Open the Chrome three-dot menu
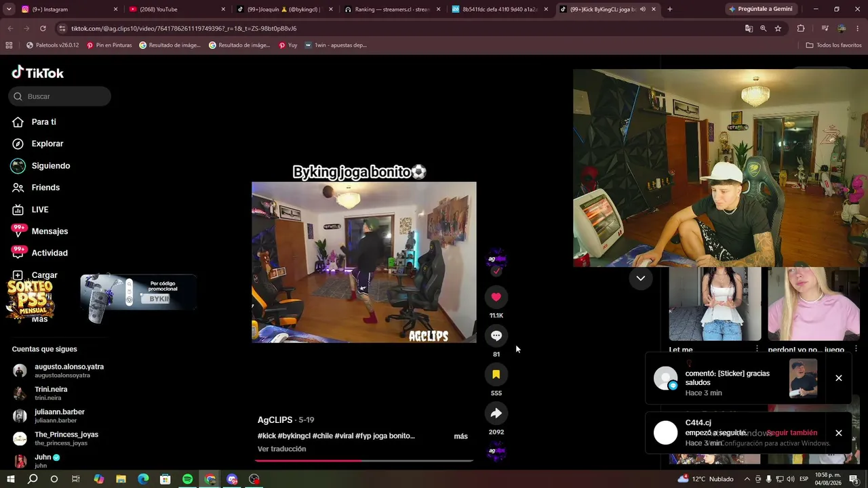 coord(858,28)
